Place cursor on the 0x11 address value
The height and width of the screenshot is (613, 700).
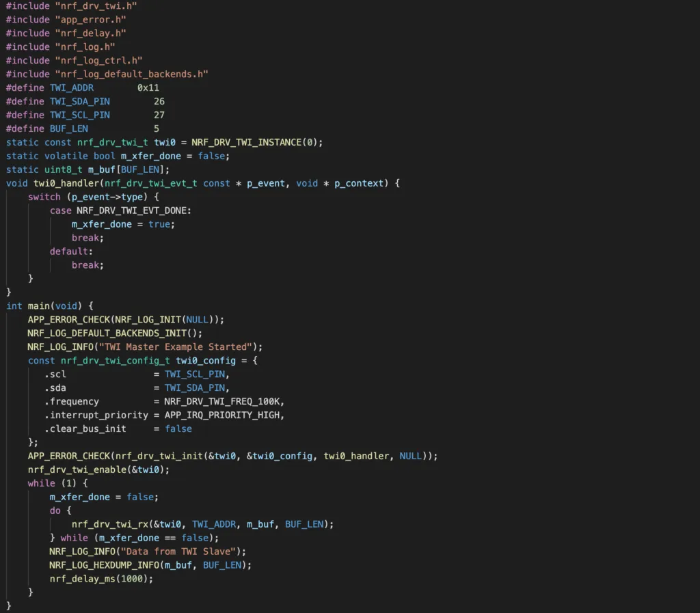pyautogui.click(x=148, y=87)
